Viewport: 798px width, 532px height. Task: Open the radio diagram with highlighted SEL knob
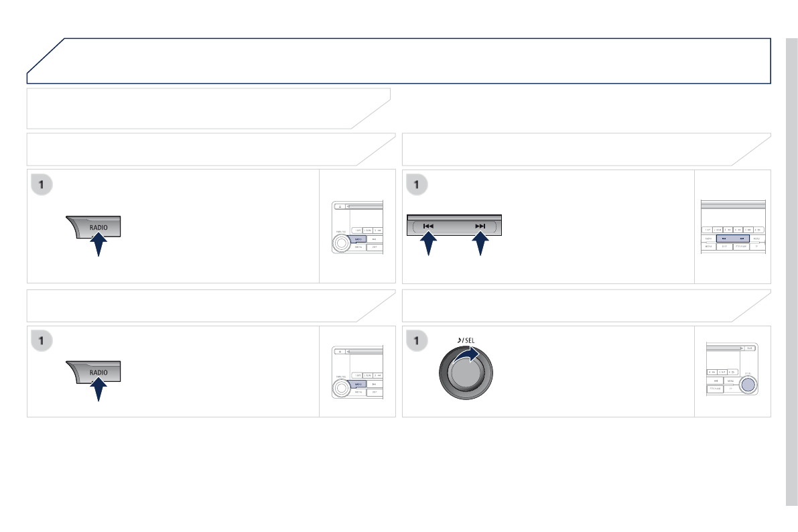coord(733,372)
